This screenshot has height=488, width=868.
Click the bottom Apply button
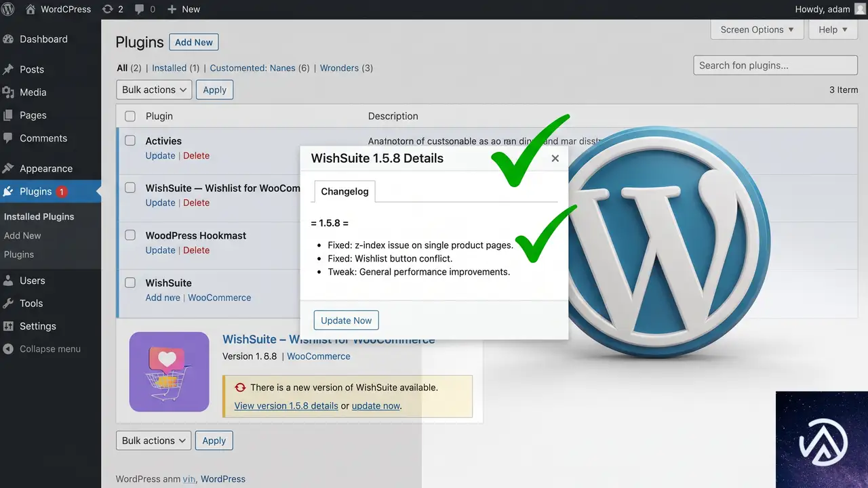coord(214,441)
